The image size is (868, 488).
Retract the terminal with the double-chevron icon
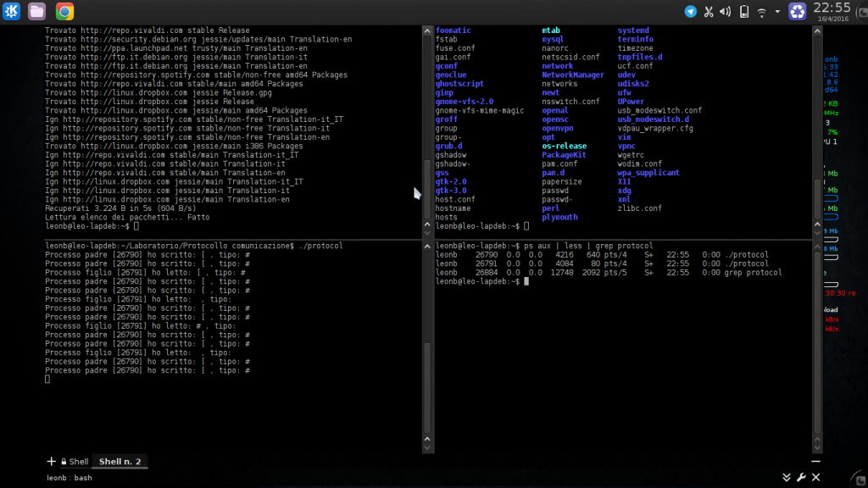pyautogui.click(x=787, y=477)
